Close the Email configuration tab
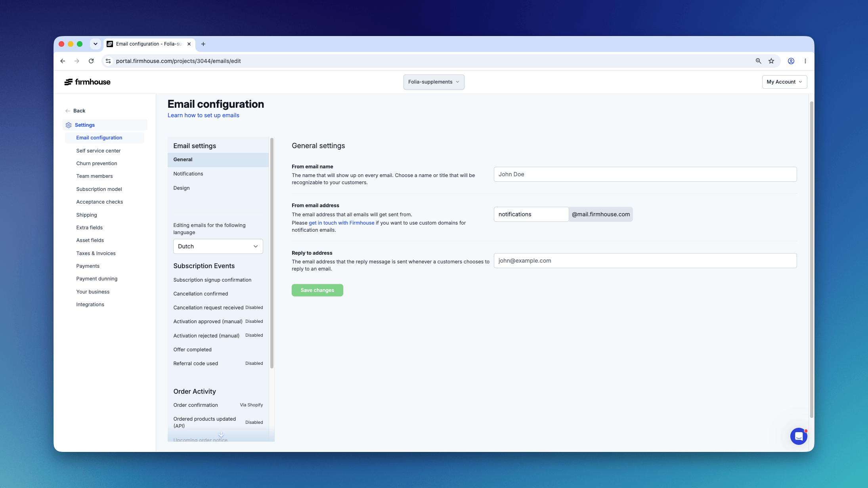 click(x=189, y=44)
